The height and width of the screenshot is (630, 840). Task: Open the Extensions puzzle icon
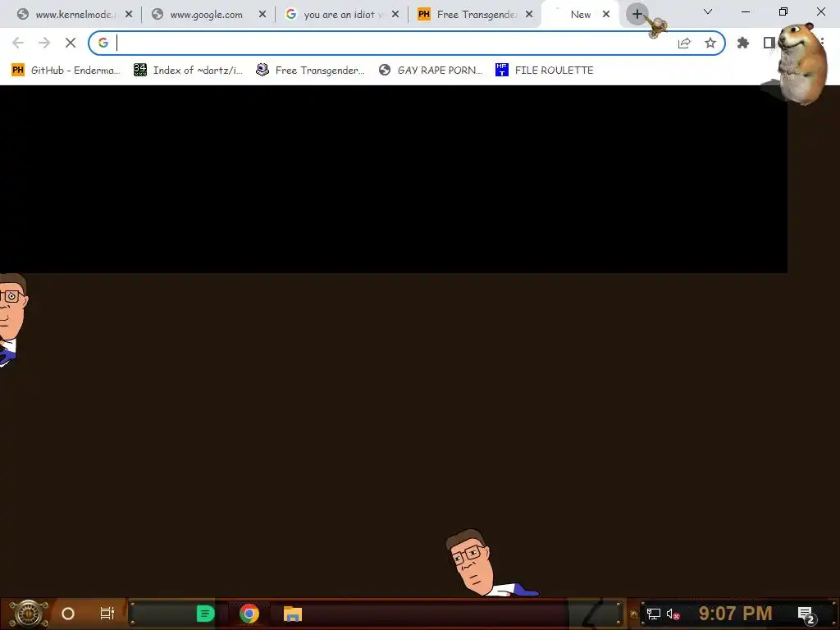tap(743, 43)
